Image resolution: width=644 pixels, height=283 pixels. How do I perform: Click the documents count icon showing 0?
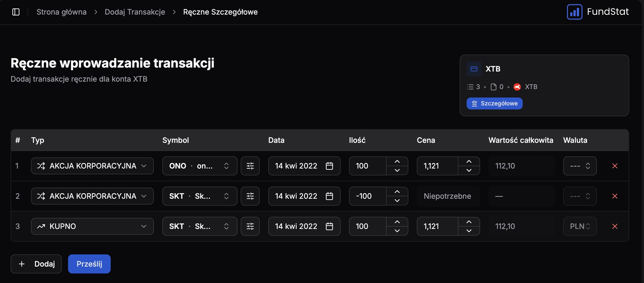pyautogui.click(x=493, y=87)
